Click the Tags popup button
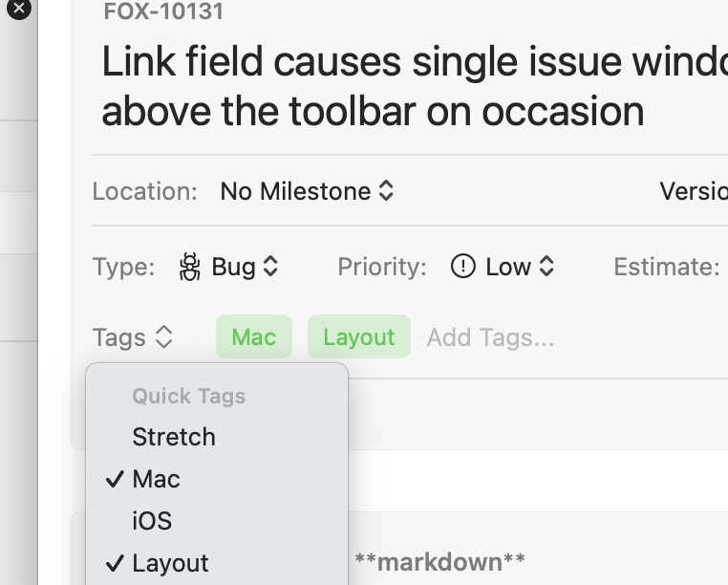Image resolution: width=728 pixels, height=585 pixels. [133, 337]
